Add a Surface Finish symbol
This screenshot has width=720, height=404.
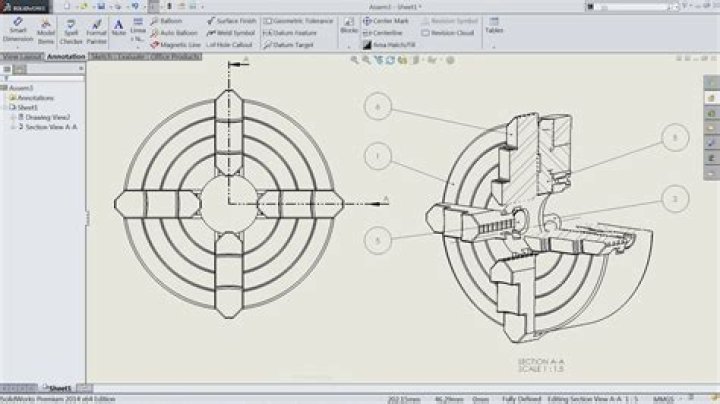[x=231, y=21]
